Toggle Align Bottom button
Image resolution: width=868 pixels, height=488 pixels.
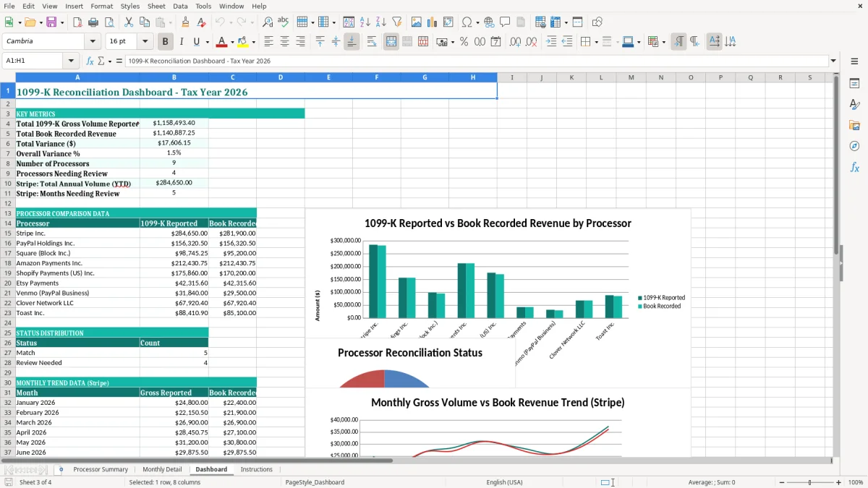(352, 42)
